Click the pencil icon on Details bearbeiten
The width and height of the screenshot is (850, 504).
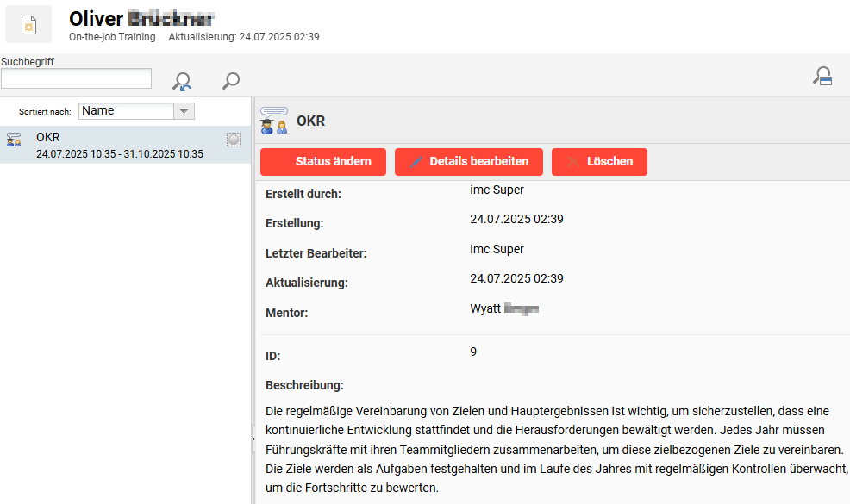(x=415, y=161)
